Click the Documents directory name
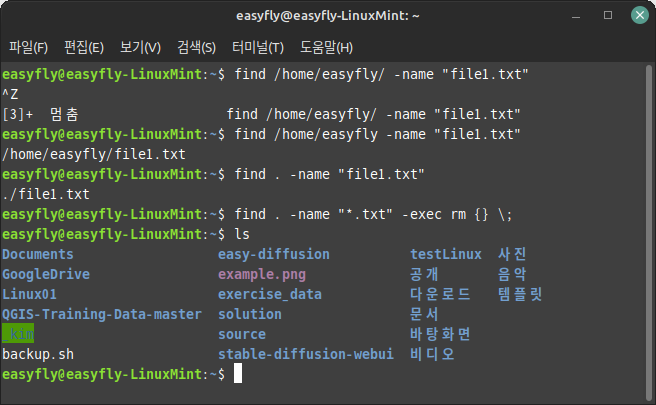Image resolution: width=656 pixels, height=405 pixels. click(x=38, y=254)
